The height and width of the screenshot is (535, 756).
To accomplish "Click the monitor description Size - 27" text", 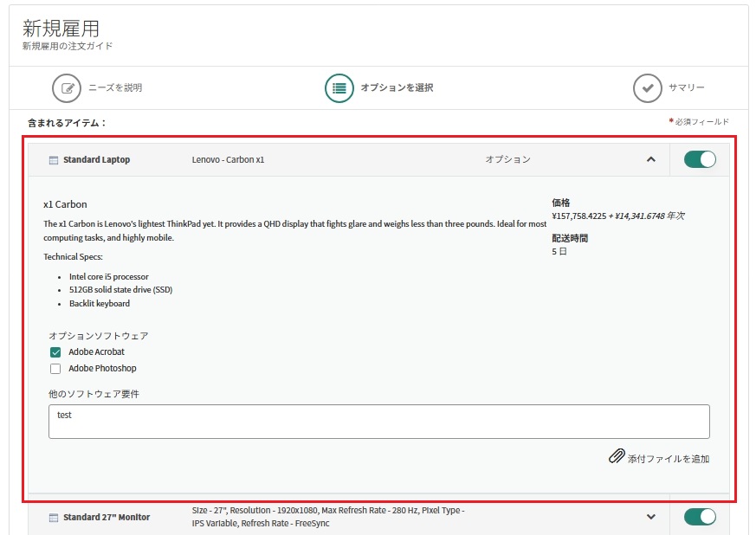I will [328, 517].
